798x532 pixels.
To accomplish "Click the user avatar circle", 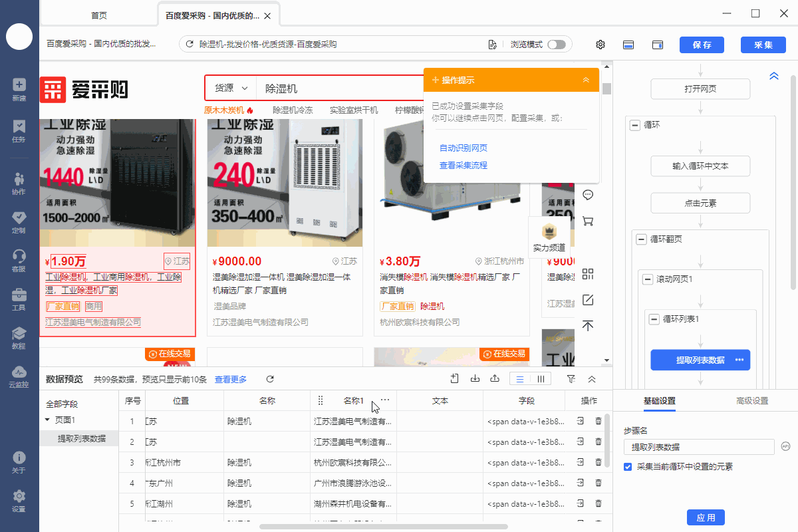I will coord(19,37).
